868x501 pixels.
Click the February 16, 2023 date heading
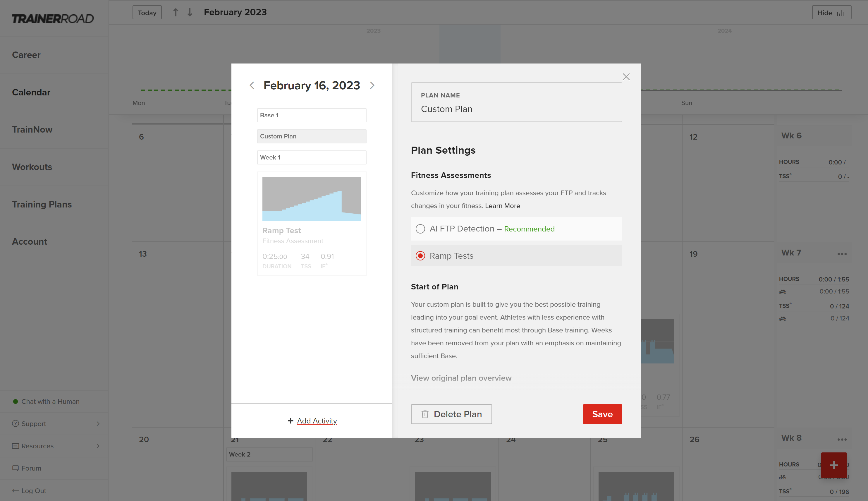point(312,85)
